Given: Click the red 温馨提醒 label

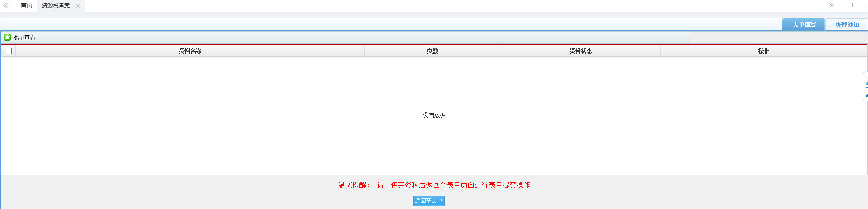Looking at the screenshot, I should (x=354, y=185).
